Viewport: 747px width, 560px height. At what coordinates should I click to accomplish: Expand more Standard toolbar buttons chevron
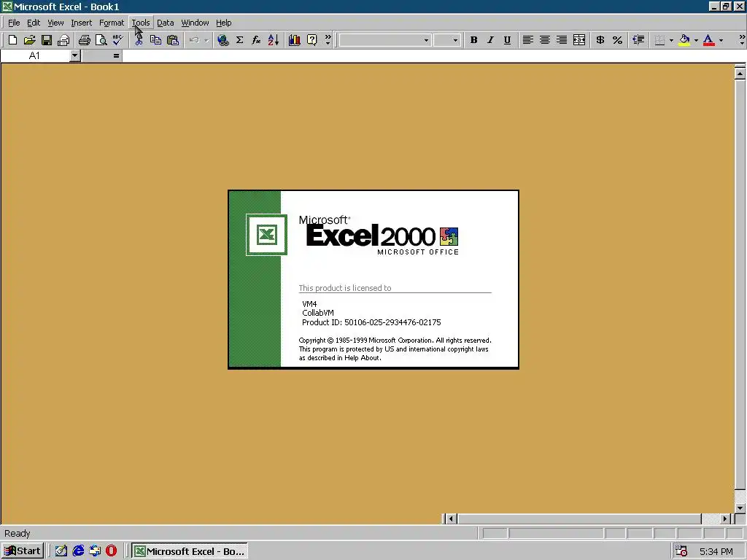coord(328,41)
